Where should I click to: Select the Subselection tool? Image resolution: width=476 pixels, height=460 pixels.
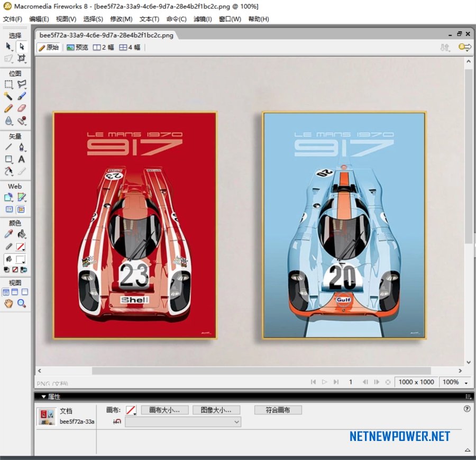[x=22, y=47]
